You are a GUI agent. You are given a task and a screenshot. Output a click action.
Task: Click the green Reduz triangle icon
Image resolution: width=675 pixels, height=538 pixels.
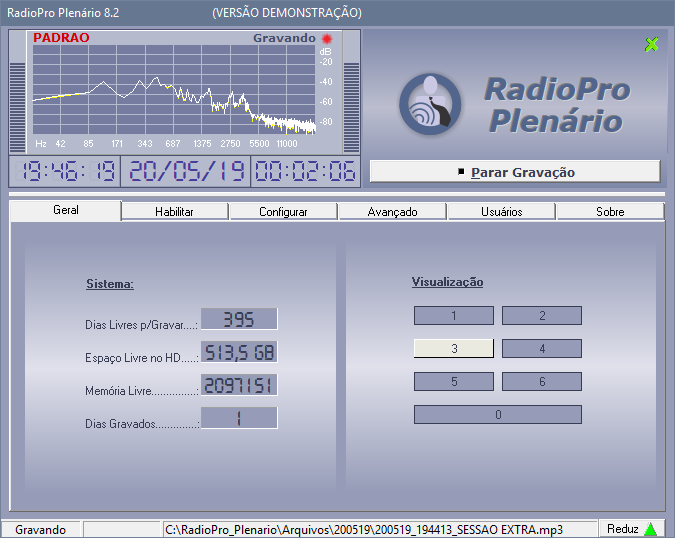tap(650, 529)
